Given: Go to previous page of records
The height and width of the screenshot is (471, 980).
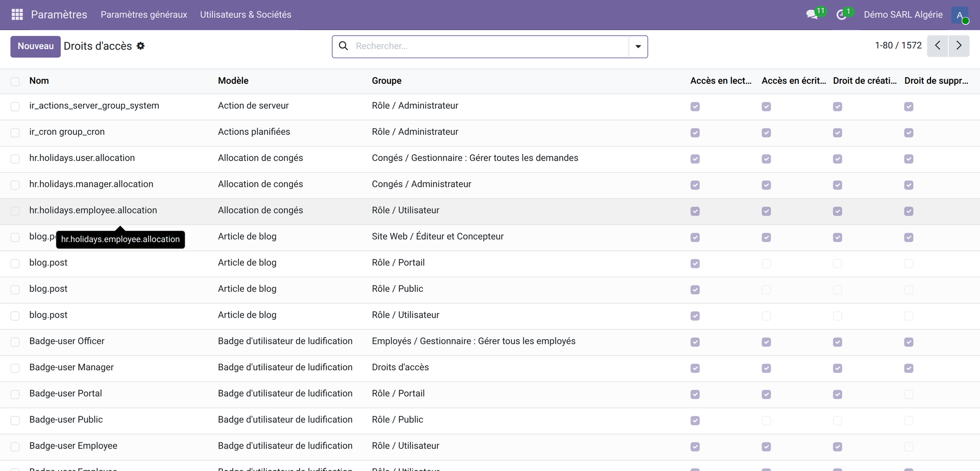Looking at the screenshot, I should (938, 46).
